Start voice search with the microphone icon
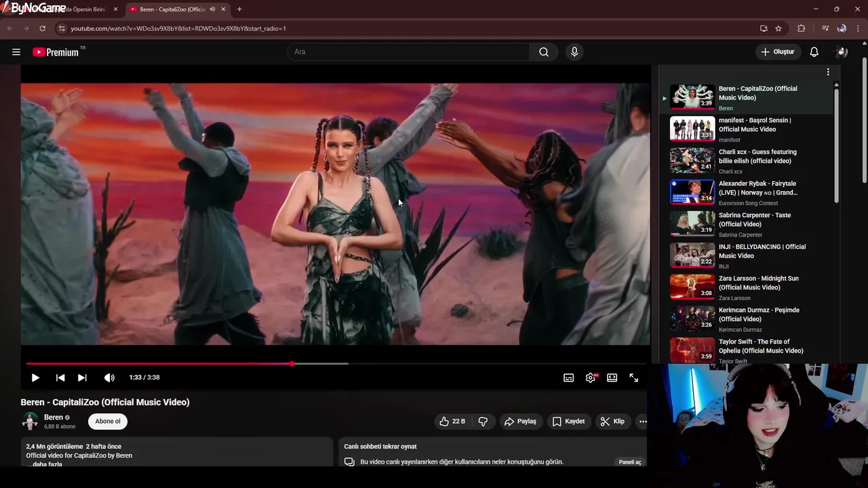Viewport: 868px width, 488px height. tap(574, 52)
